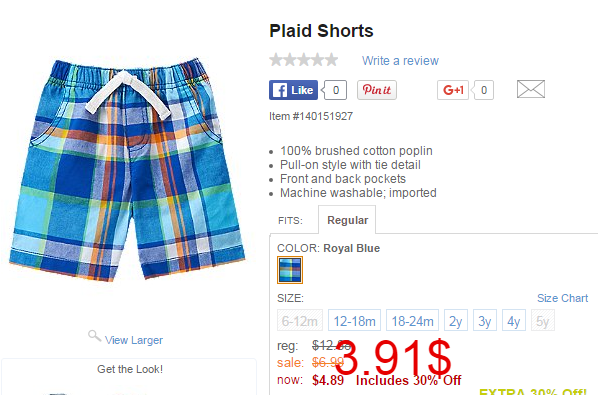
Task: Choose size 2y
Action: (x=456, y=320)
